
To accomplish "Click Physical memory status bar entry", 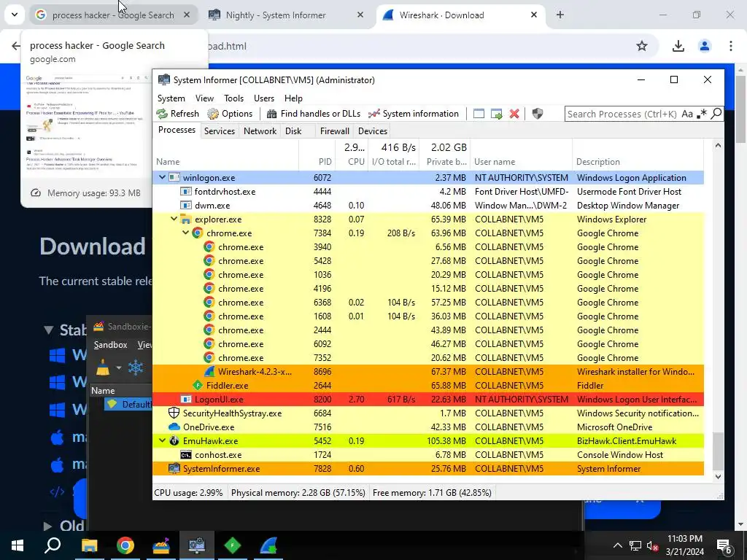I will pos(298,493).
